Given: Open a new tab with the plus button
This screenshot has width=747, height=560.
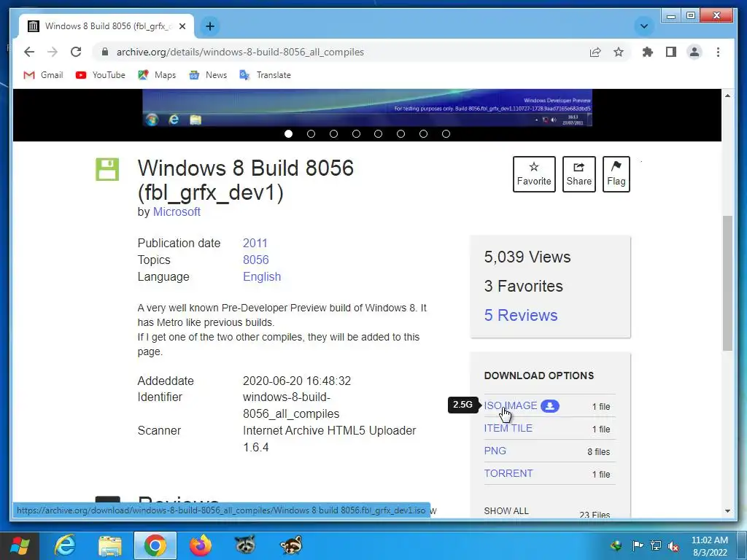Looking at the screenshot, I should click(x=209, y=26).
